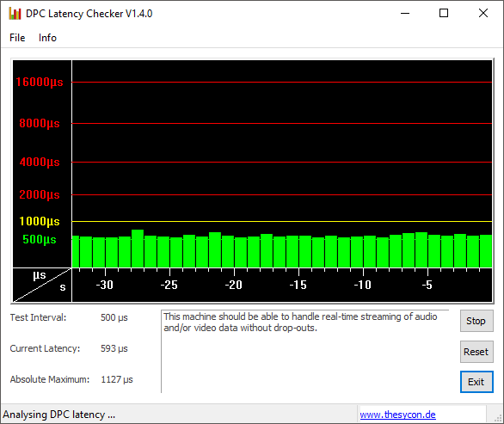Image resolution: width=504 pixels, height=424 pixels.
Task: Click the µs/s axis units corner box
Action: (x=42, y=286)
